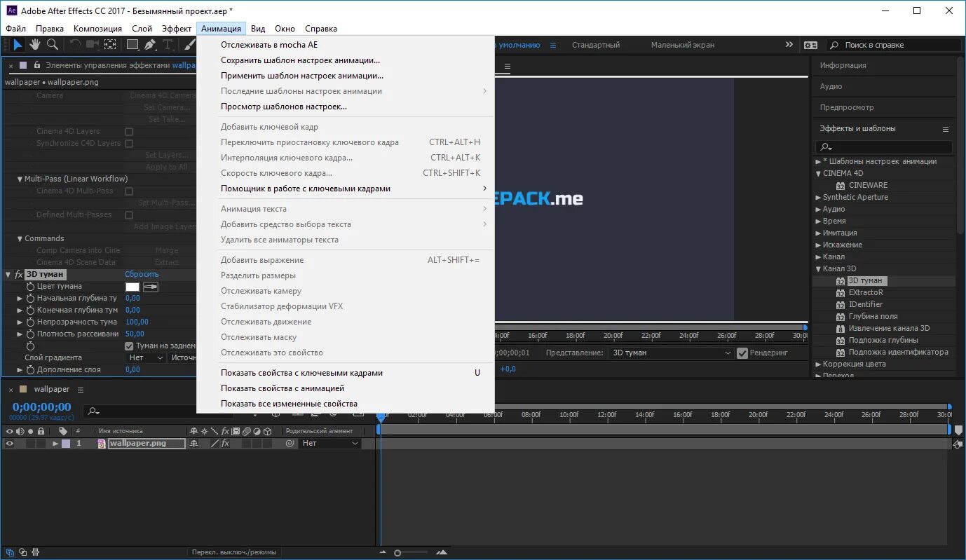Viewport: 966px width, 560px height.
Task: Toggle Cinema 4D Layers checkbox
Action: [129, 132]
